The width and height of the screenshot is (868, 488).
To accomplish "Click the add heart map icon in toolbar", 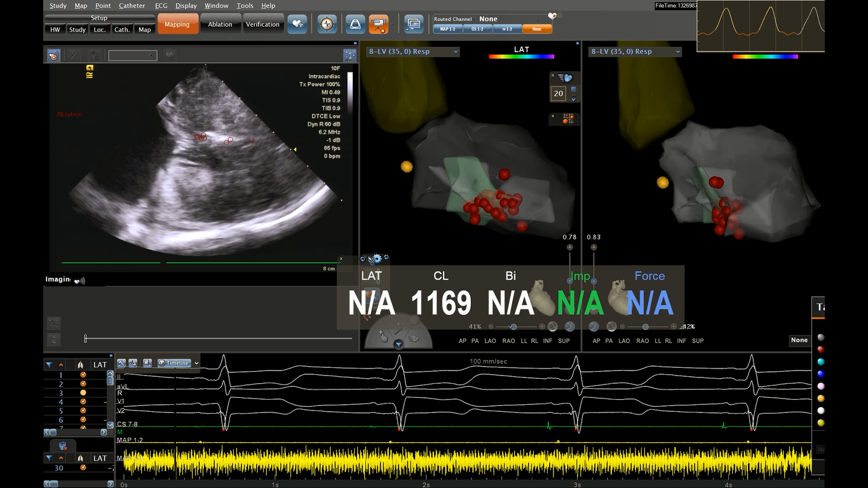I will point(297,24).
